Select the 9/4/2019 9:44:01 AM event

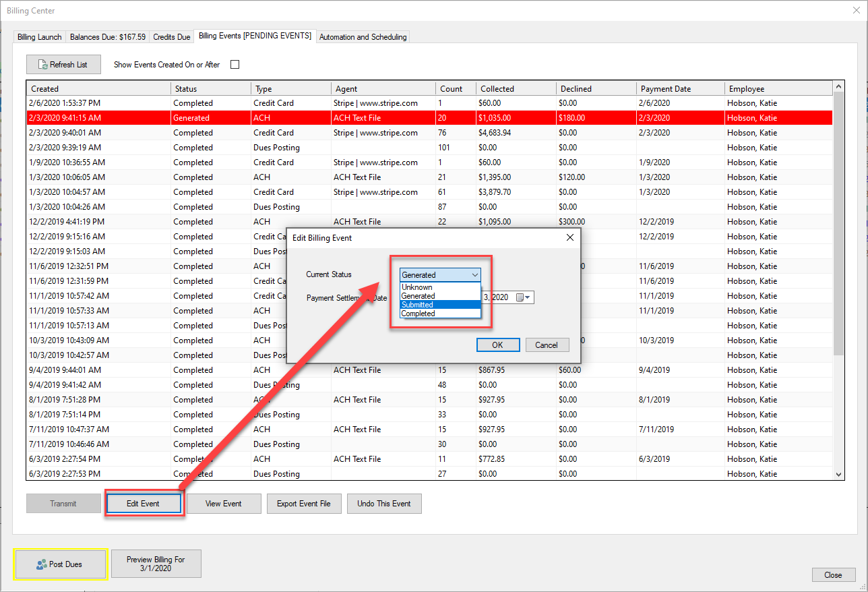430,370
